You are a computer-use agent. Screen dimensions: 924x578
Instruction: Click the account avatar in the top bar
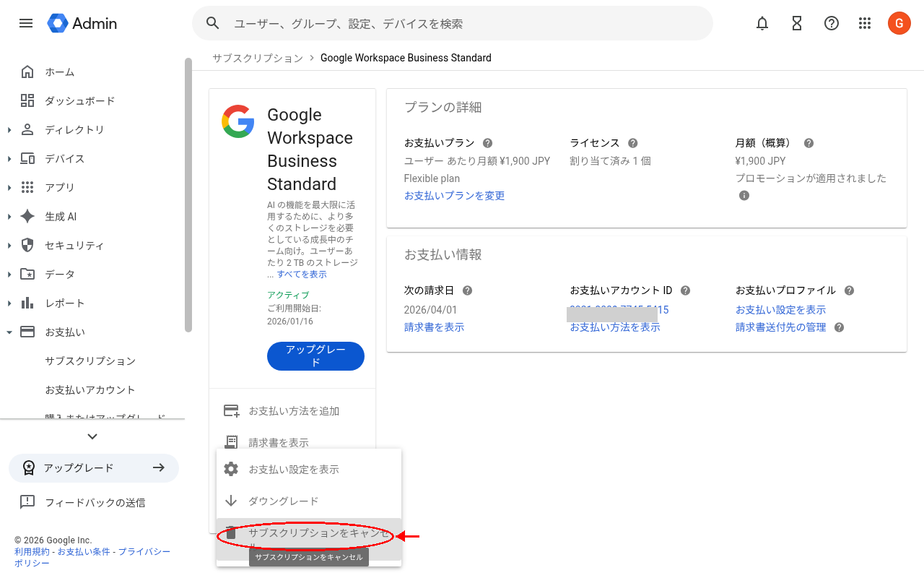pos(899,23)
